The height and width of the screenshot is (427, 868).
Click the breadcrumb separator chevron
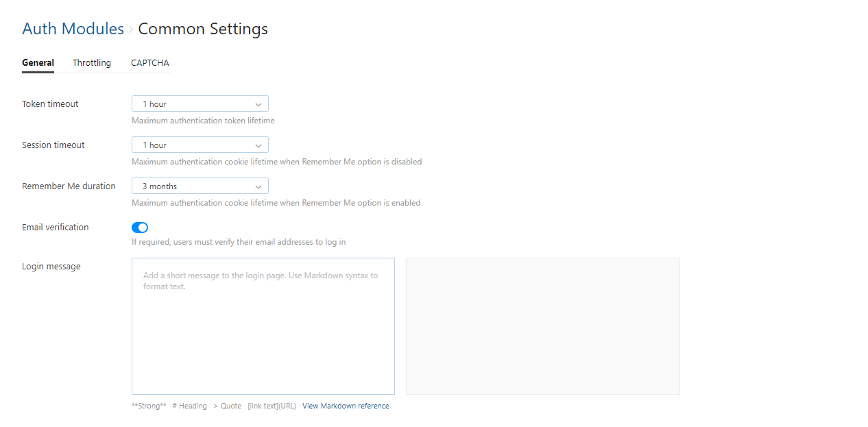[131, 29]
